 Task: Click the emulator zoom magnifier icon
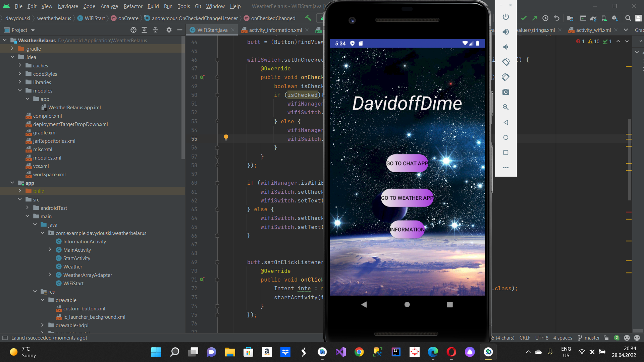tap(506, 107)
